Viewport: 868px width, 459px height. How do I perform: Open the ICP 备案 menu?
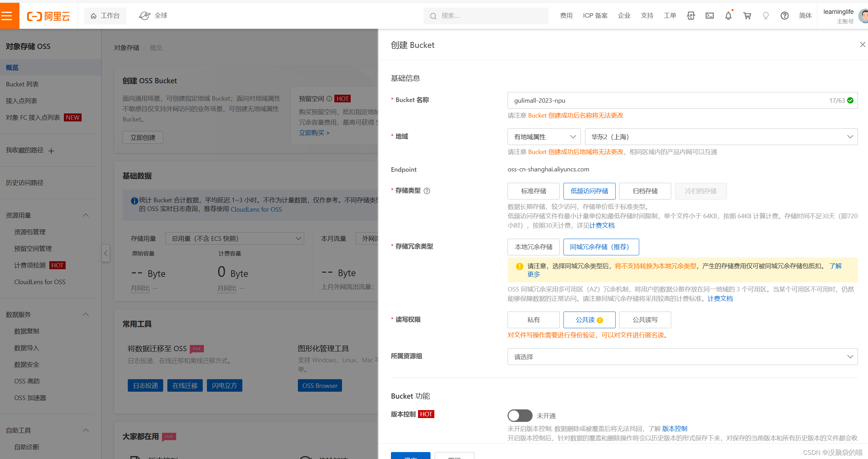click(595, 16)
